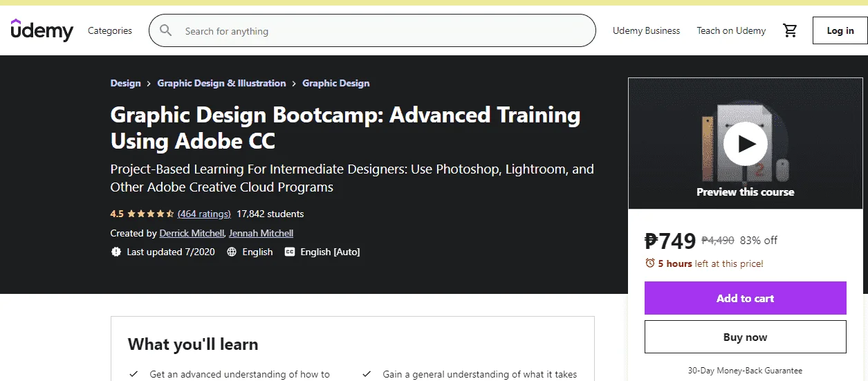Click Buy now button
Screen dimensions: 868x381
point(745,337)
